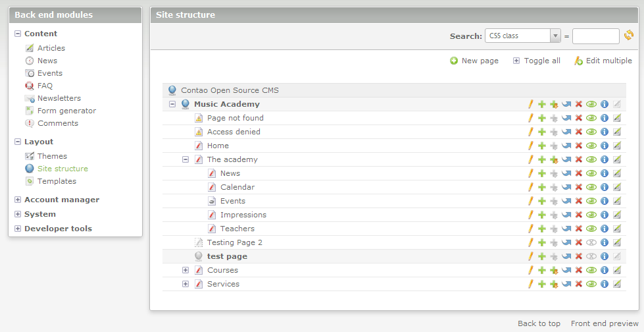The width and height of the screenshot is (644, 332).
Task: Show info for the Teachers page
Action: coord(604,229)
